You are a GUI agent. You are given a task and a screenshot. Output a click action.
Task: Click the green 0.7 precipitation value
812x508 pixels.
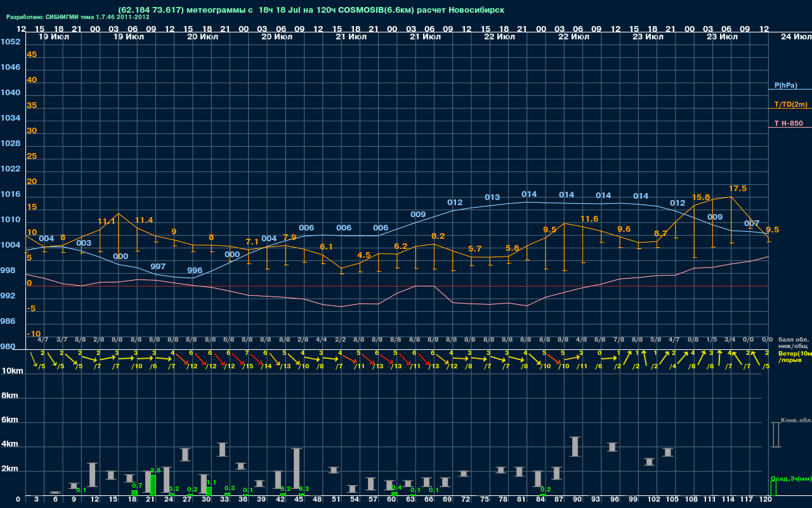(x=137, y=485)
